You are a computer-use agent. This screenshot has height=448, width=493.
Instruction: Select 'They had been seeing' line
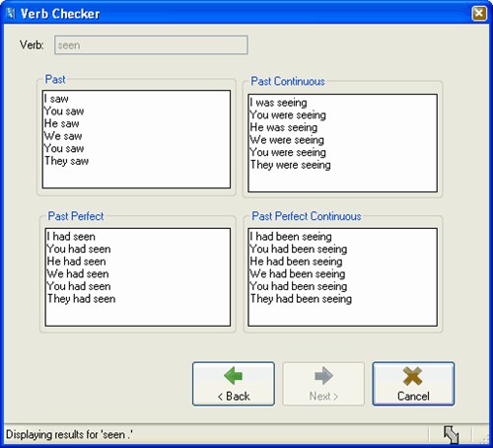pyautogui.click(x=301, y=299)
